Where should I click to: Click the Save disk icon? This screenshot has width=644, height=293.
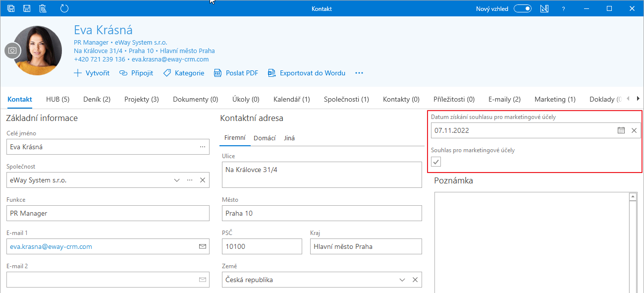click(x=27, y=8)
